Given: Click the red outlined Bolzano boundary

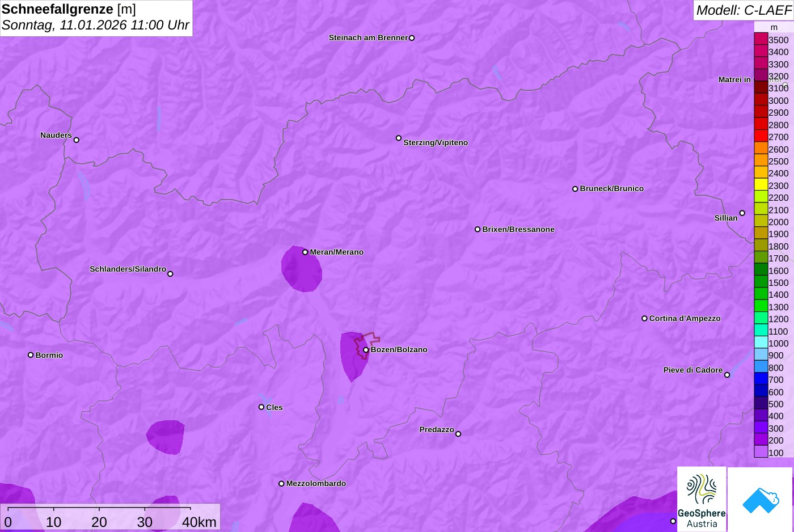Looking at the screenshot, I should pyautogui.click(x=366, y=345).
